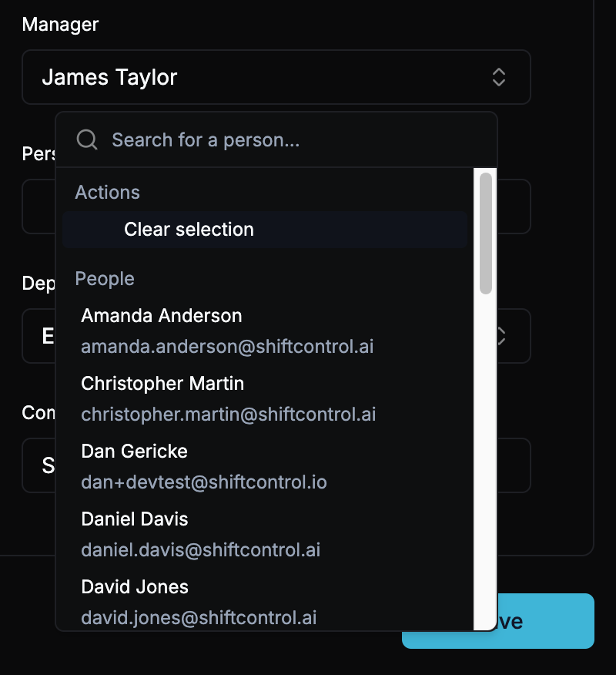The width and height of the screenshot is (616, 675).
Task: Click the dan+devtest@shiftcontrol.io email entry
Action: (204, 482)
